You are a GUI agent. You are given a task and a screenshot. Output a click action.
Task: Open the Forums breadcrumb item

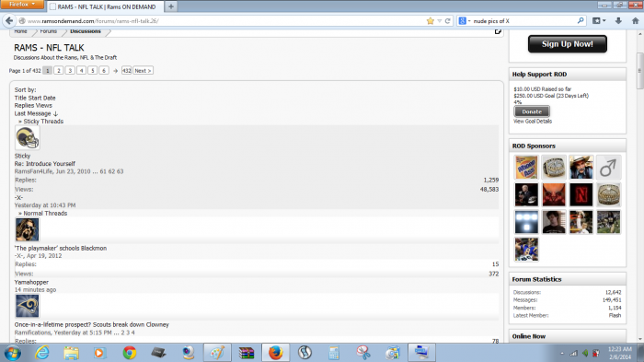click(x=49, y=31)
